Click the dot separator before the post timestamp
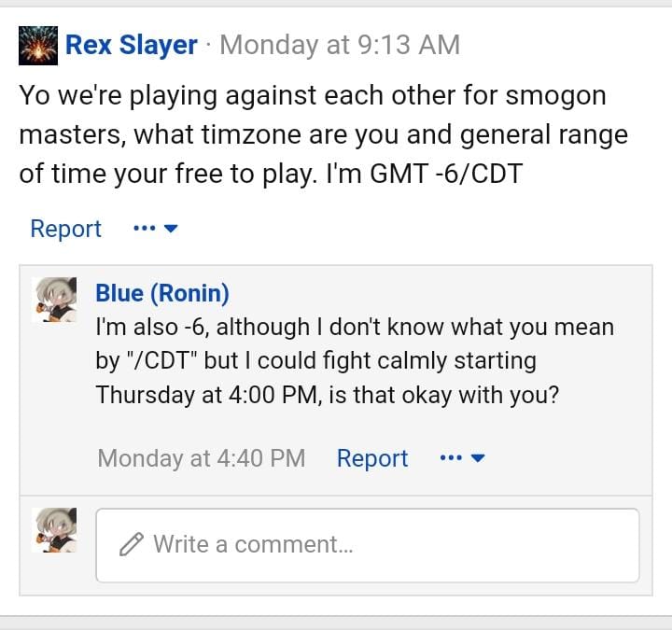The width and height of the screenshot is (672, 630). click(209, 45)
